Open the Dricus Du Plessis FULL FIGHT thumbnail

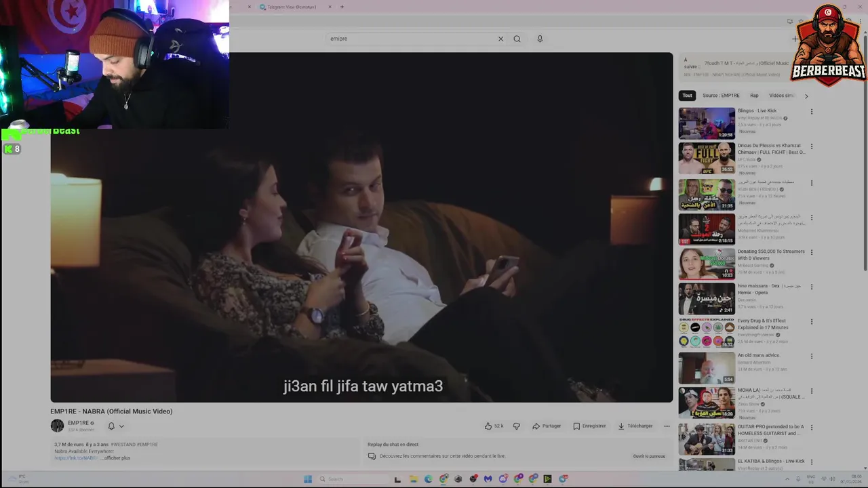[707, 158]
